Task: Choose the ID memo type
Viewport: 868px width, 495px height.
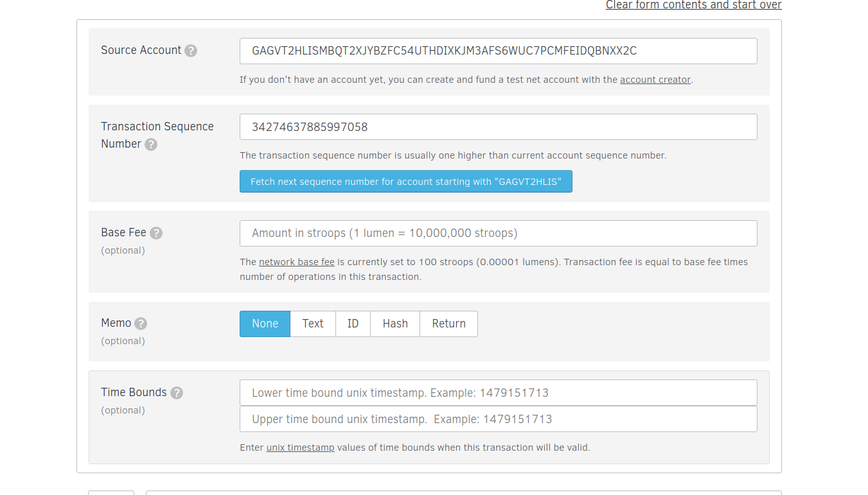Action: click(x=353, y=324)
